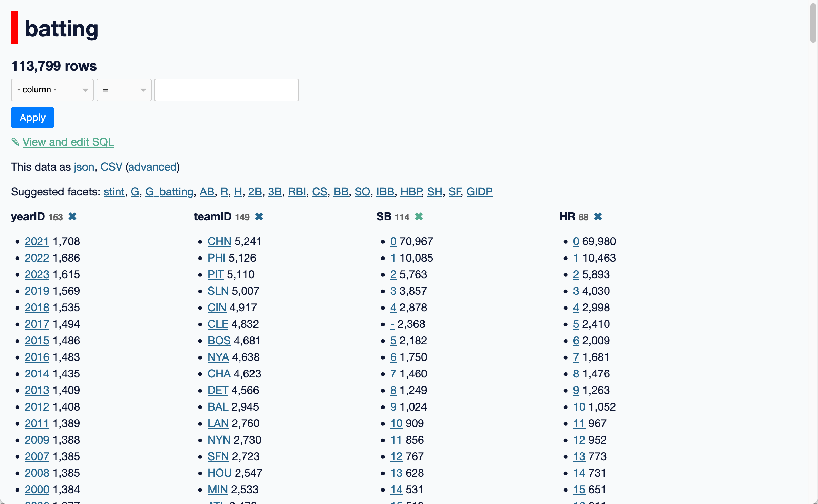Filter SB facet by value 10
This screenshot has height=504, width=818.
click(x=396, y=423)
